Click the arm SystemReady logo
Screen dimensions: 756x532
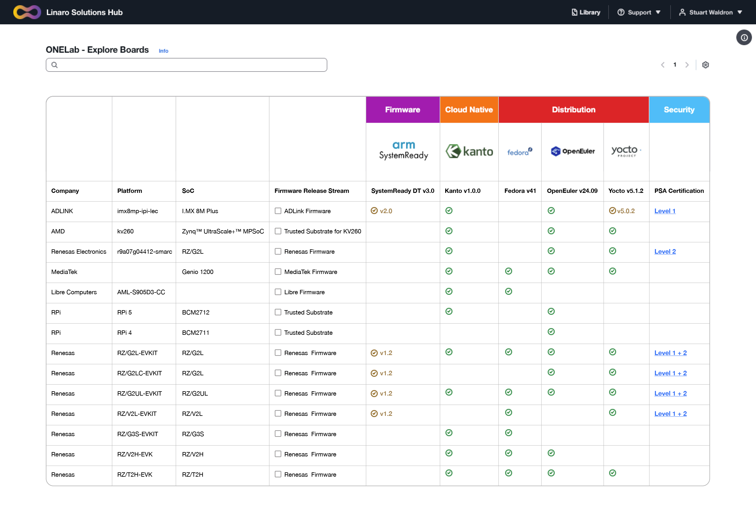(403, 151)
